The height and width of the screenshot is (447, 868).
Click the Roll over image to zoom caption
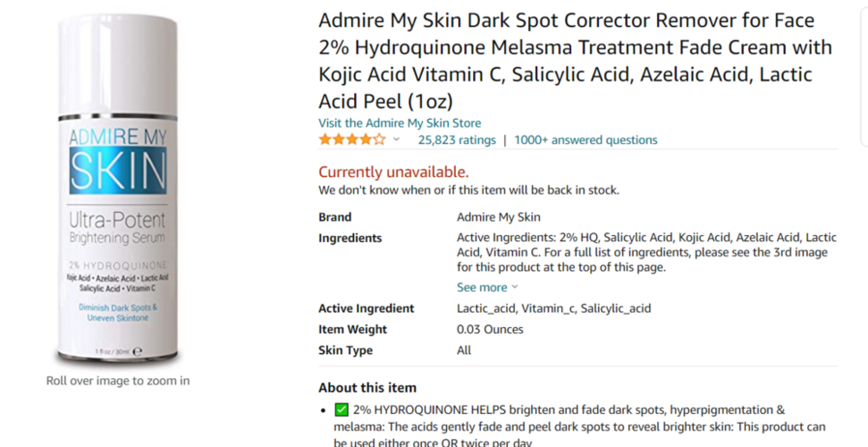click(x=118, y=381)
